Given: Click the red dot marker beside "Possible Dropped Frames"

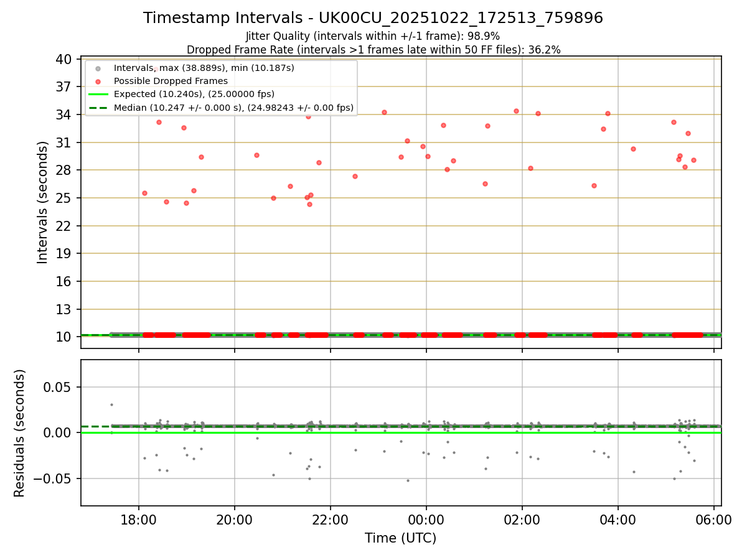Looking at the screenshot, I should click(98, 81).
